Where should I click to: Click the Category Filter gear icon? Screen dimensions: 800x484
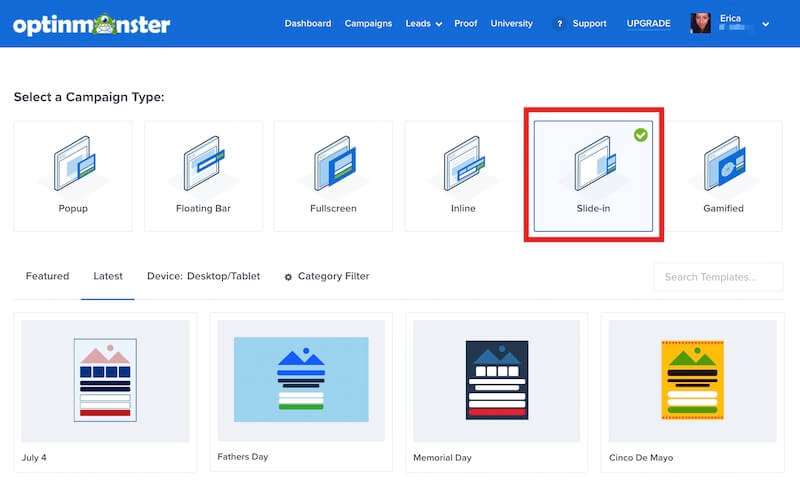pyautogui.click(x=288, y=277)
